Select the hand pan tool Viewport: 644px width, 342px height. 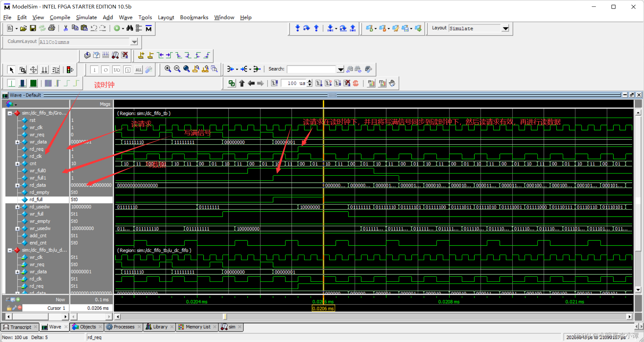392,83
